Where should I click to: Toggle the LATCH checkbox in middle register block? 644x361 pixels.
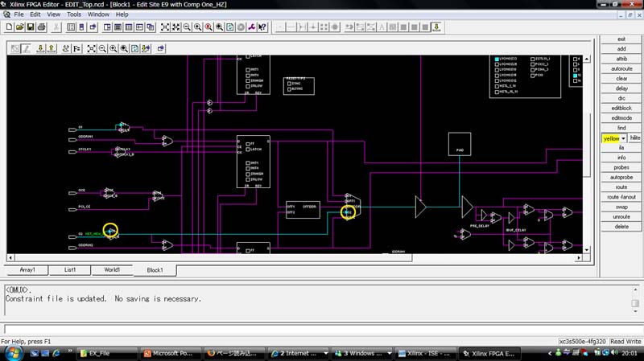248,150
